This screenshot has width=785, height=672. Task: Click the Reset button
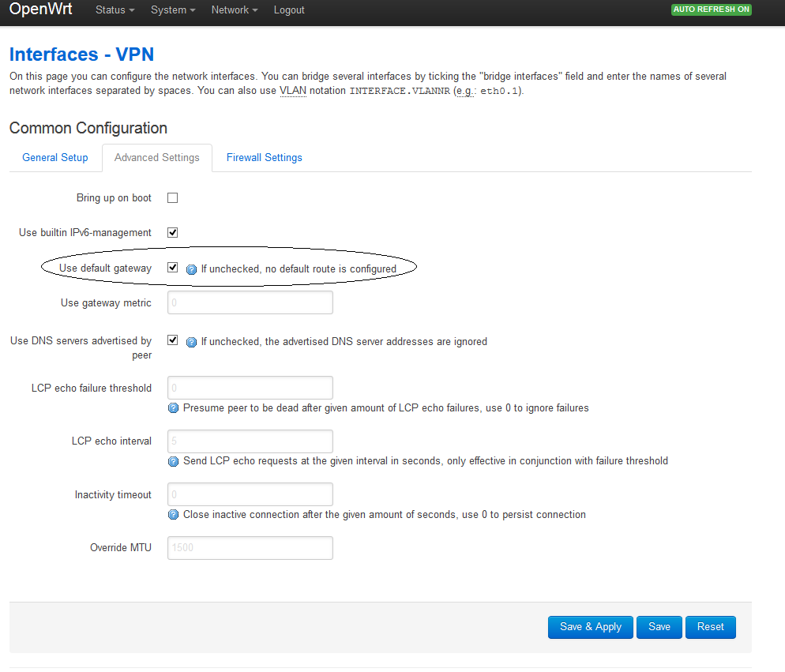pos(711,627)
